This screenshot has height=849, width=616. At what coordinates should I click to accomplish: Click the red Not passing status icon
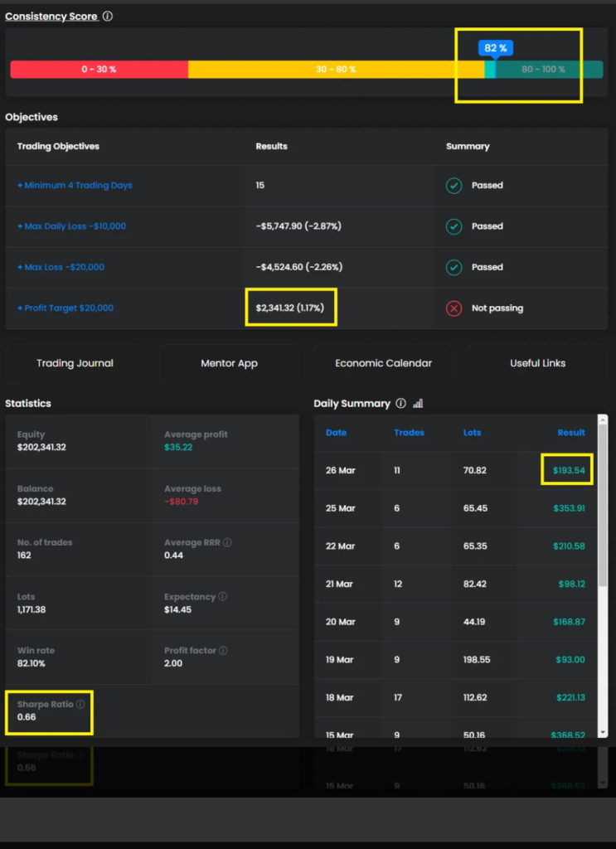tap(454, 308)
